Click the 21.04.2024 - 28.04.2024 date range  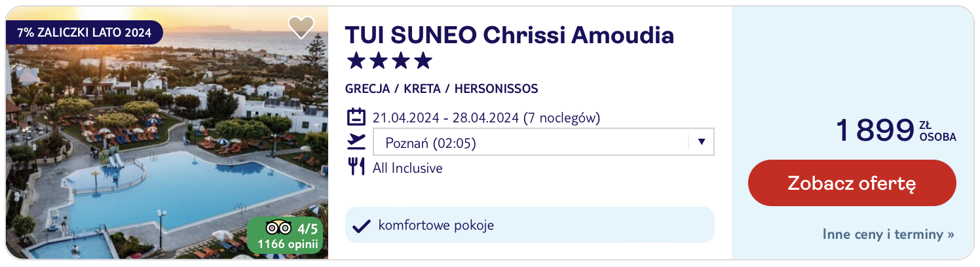point(486,118)
